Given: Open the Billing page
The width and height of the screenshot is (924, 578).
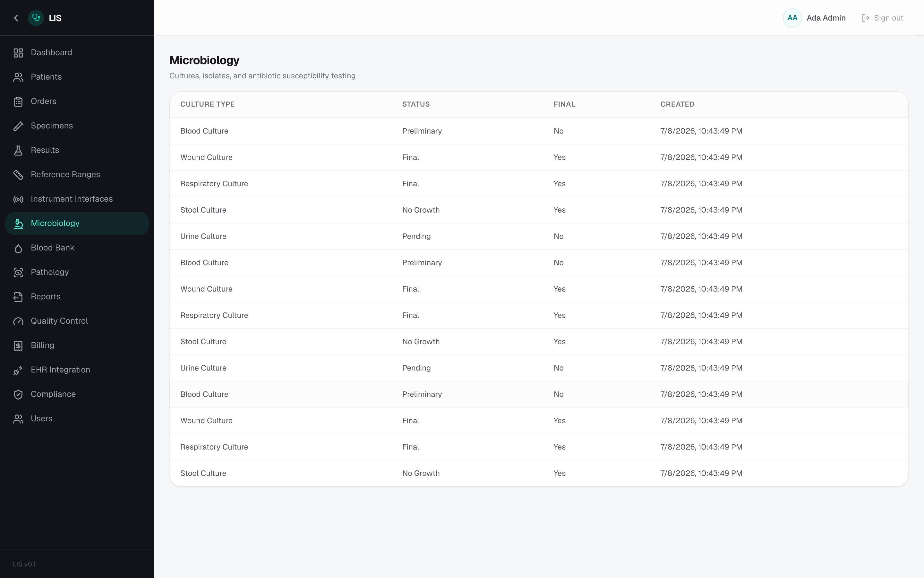Looking at the screenshot, I should point(77,346).
